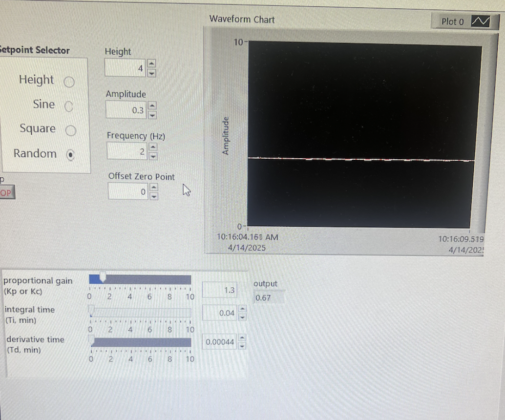This screenshot has height=420, width=505.
Task: Click the Amplitude numeric input field
Action: point(126,110)
